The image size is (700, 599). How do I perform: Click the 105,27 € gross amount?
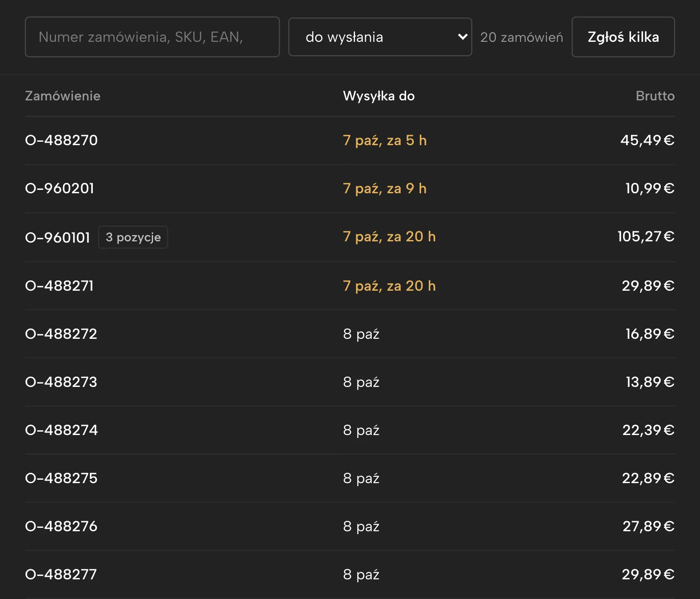pyautogui.click(x=646, y=237)
